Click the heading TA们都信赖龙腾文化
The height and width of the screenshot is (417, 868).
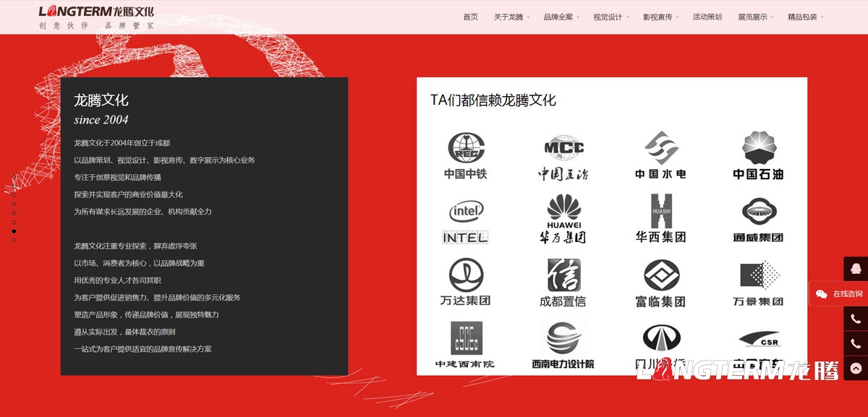pyautogui.click(x=493, y=100)
